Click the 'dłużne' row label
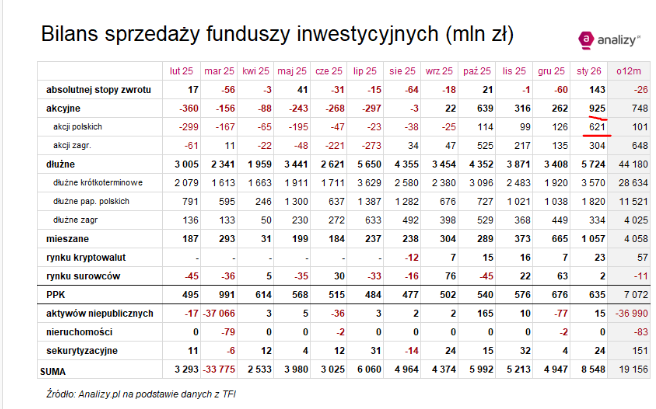656x409 pixels. coord(60,164)
